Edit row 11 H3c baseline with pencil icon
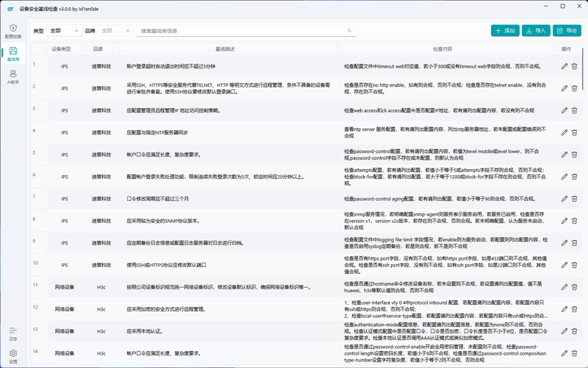Image resolution: width=588 pixels, height=368 pixels. coord(564,287)
